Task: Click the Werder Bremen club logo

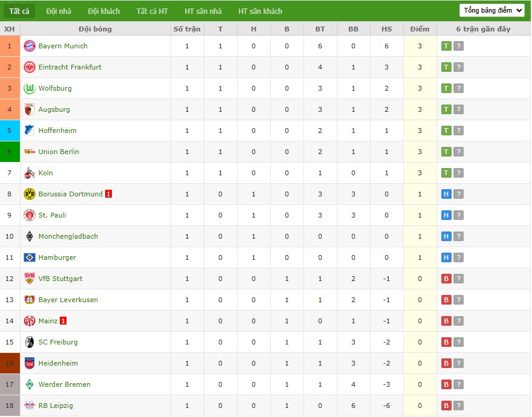Action: tap(30, 384)
